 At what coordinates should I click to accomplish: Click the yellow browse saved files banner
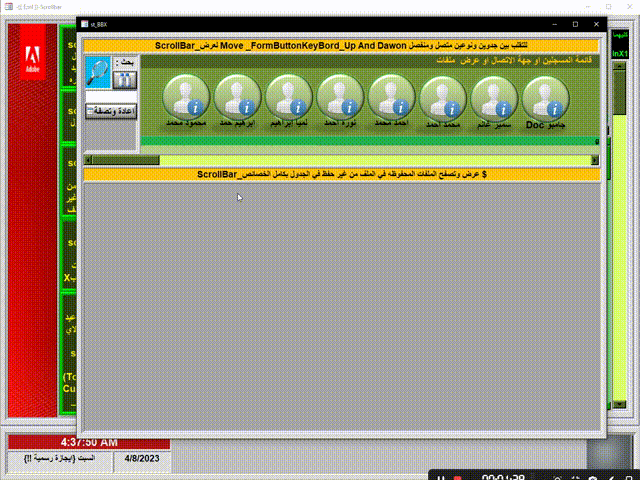tap(341, 175)
